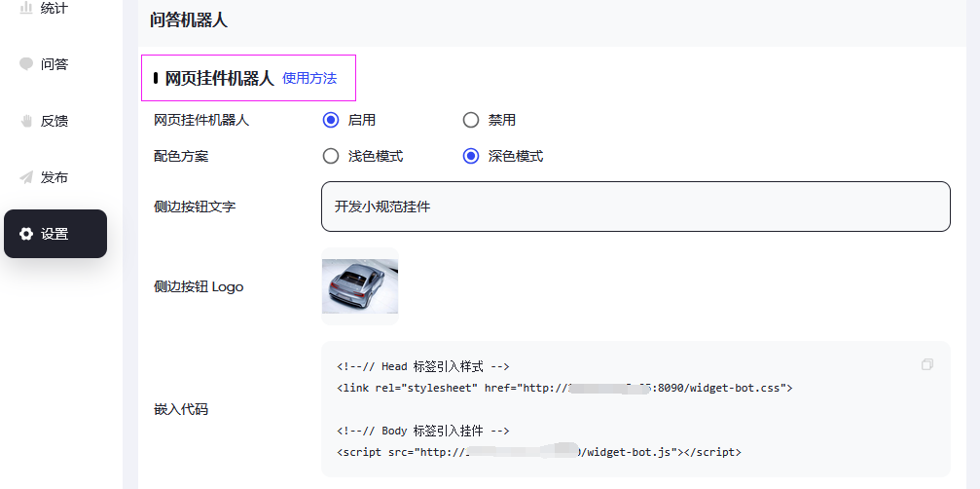This screenshot has height=489, width=980.
Task: Click the 问答 chat bubble icon
Action: point(25,63)
